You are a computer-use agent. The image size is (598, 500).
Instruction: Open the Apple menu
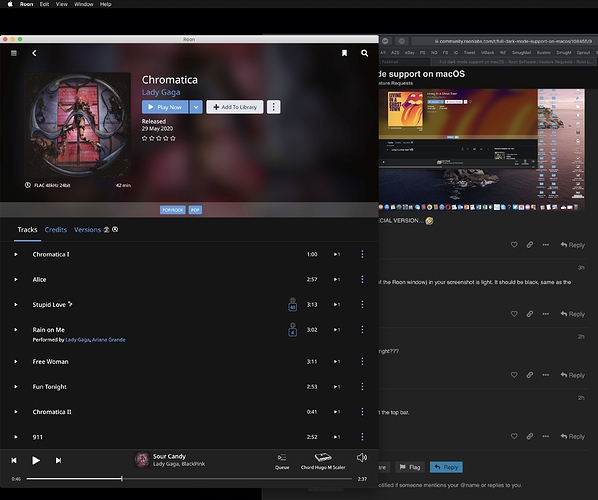[x=10, y=4]
